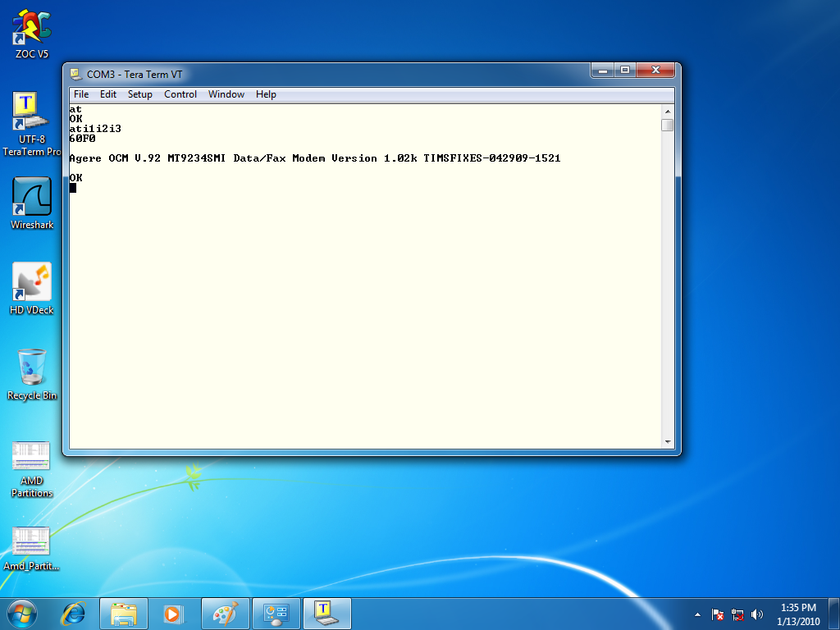Open Windows Media Player from taskbar
Image resolution: width=840 pixels, height=630 pixels.
pyautogui.click(x=173, y=614)
